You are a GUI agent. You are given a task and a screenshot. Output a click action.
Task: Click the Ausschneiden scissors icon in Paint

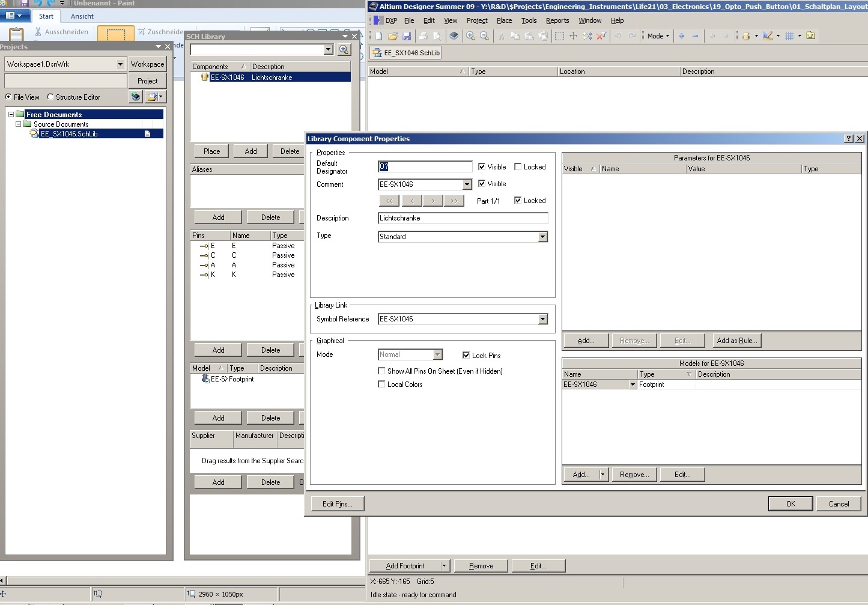tap(38, 32)
